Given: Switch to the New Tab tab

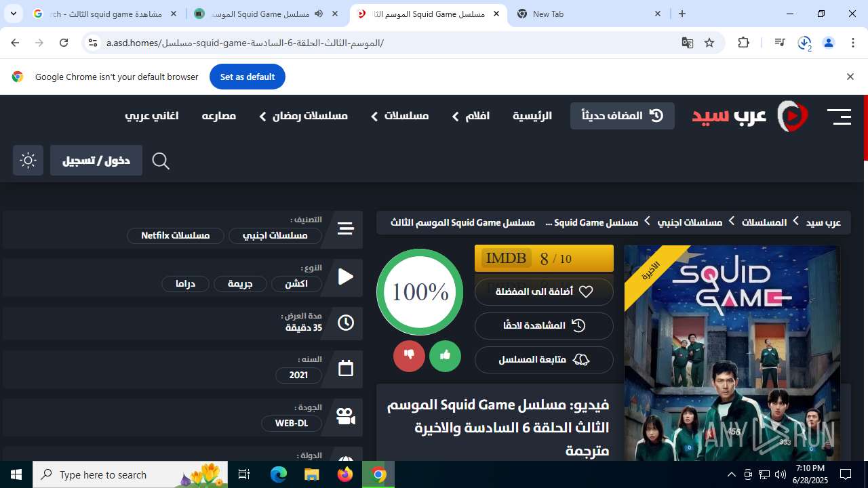Looking at the screenshot, I should (x=590, y=14).
